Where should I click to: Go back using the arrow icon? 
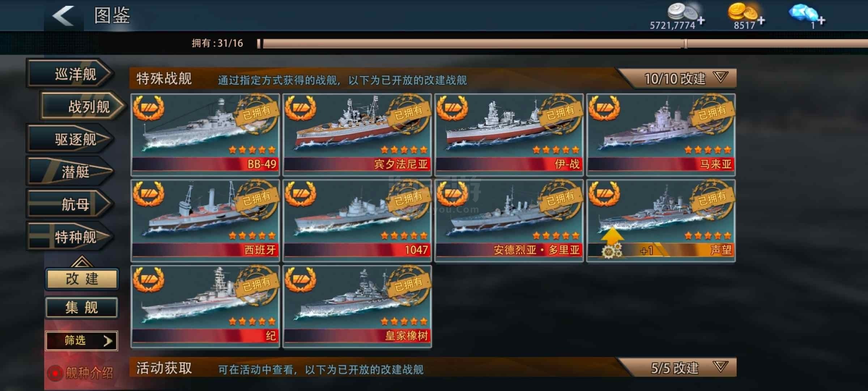(64, 16)
